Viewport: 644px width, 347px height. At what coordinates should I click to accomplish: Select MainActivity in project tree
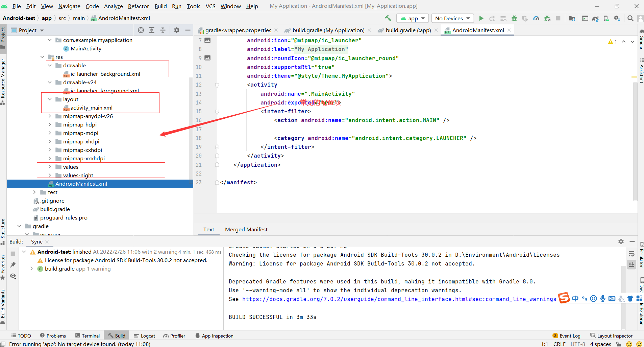(86, 48)
